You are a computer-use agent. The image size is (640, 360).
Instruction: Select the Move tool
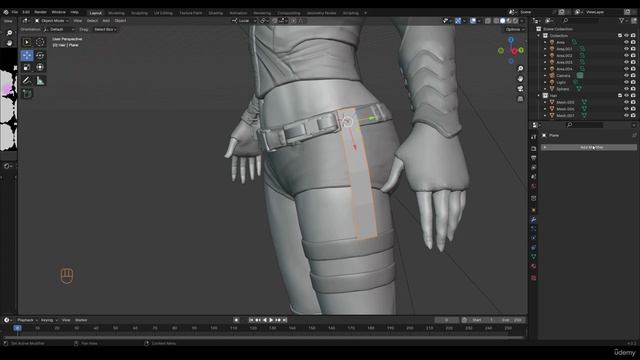coord(27,55)
